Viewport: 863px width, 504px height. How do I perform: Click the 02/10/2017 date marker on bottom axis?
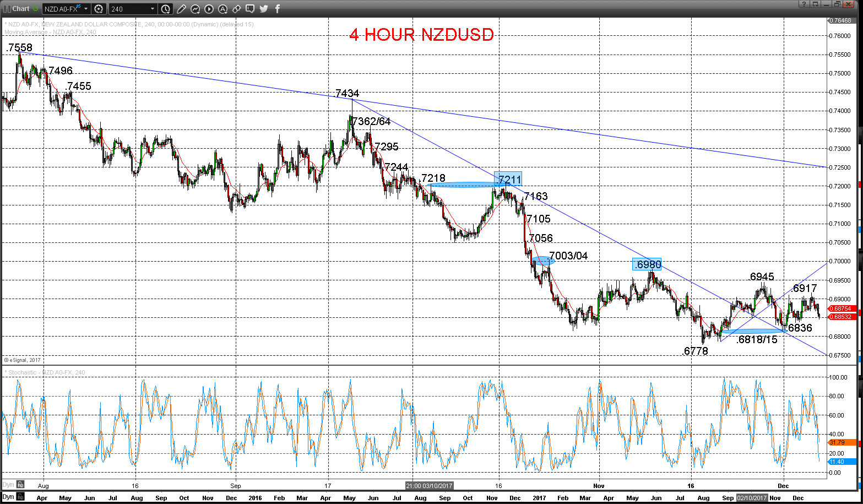pos(752,497)
